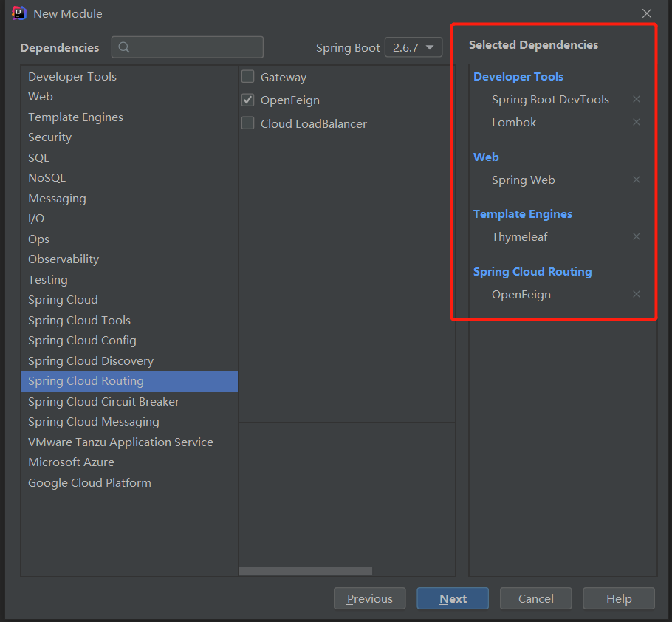The height and width of the screenshot is (622, 672).
Task: Select Spring Boot DevTools in selected list
Action: [550, 100]
